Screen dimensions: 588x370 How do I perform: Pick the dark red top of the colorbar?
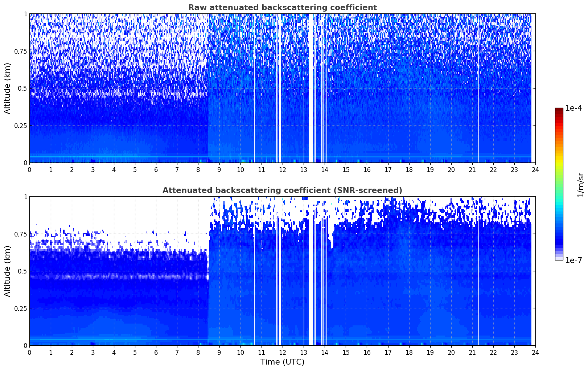click(x=559, y=110)
